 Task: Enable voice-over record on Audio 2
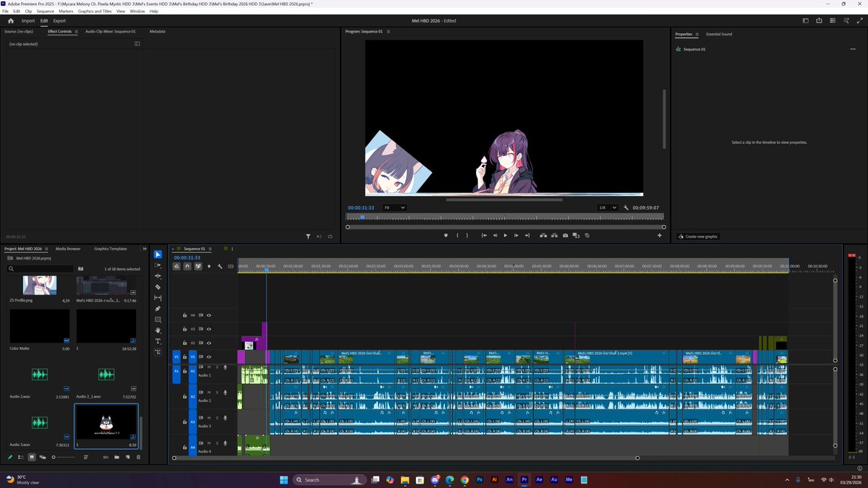point(225,393)
